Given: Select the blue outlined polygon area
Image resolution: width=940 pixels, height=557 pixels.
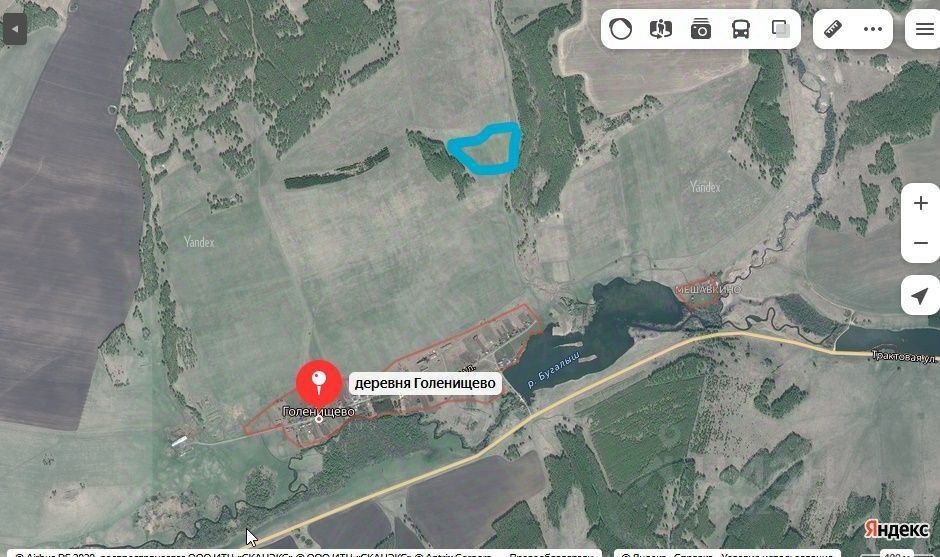Looking at the screenshot, I should [x=486, y=148].
